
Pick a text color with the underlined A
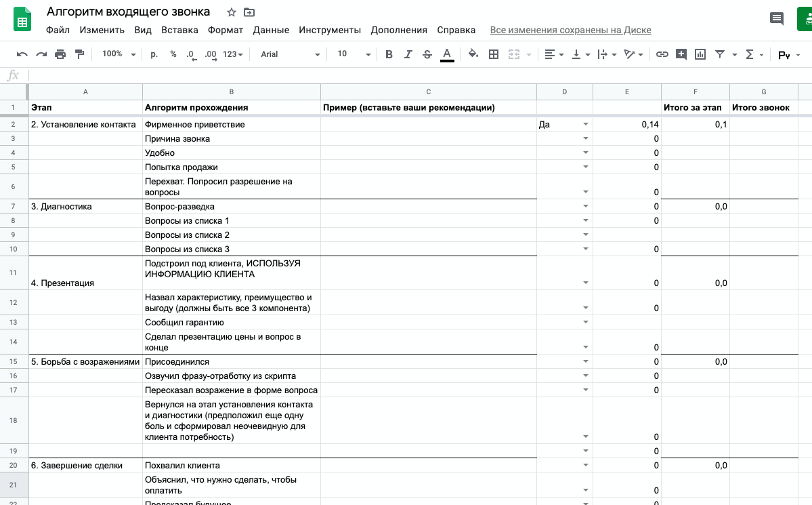coord(447,54)
